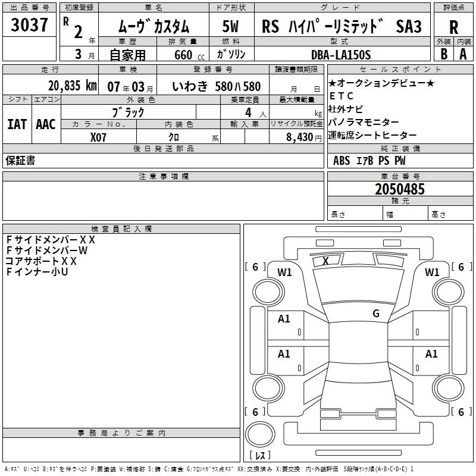This screenshot has width=476, height=476.
Task: Click the chassis number 2050485
Action: tap(399, 189)
